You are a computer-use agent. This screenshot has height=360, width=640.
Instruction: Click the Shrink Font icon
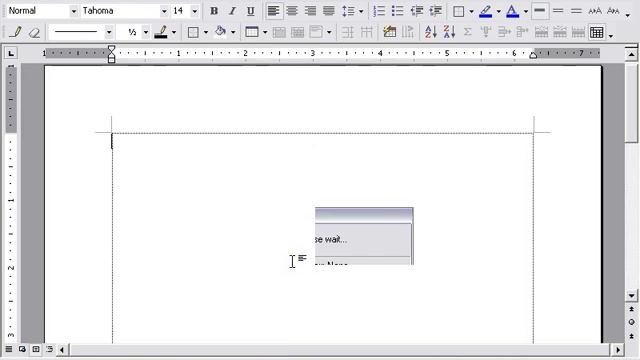(x=613, y=11)
